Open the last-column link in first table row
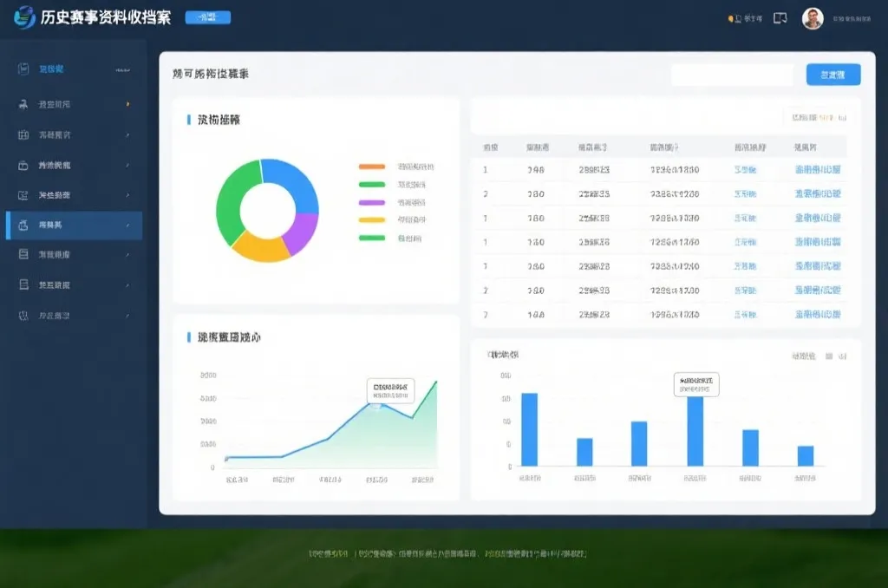The width and height of the screenshot is (888, 588). point(817,170)
